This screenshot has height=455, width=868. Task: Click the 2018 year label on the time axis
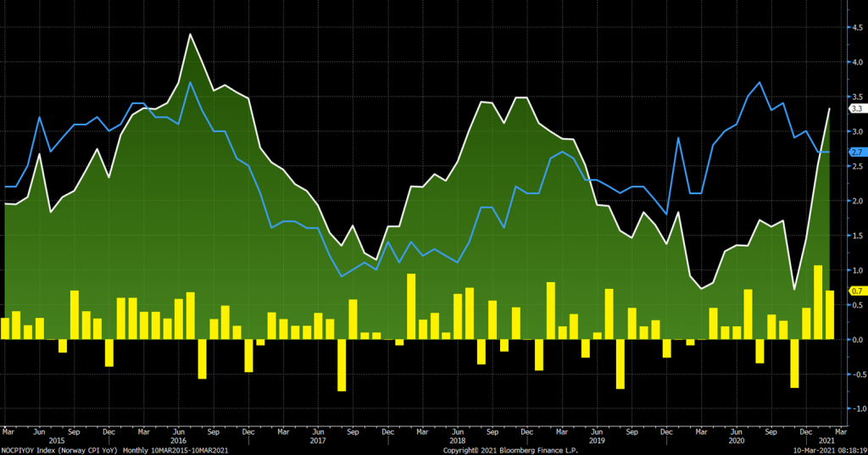(457, 441)
